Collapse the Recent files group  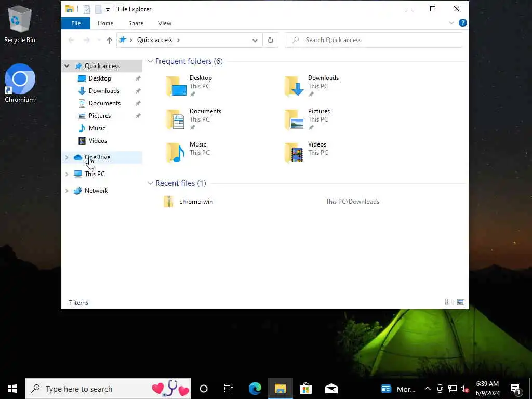coord(150,183)
